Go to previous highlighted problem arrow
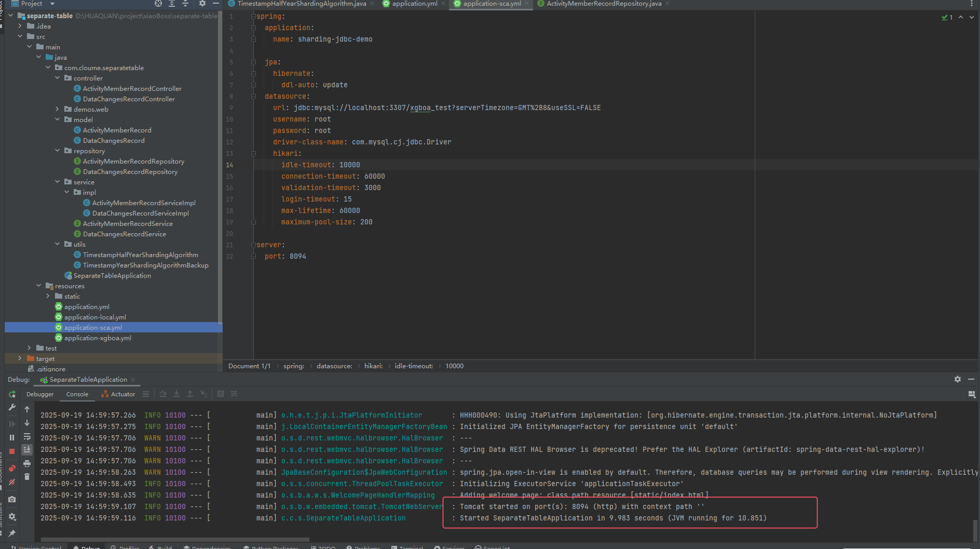 961,17
